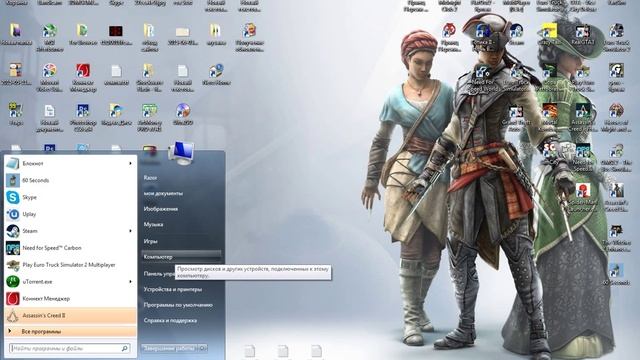The width and height of the screenshot is (640, 360).
Task: Select The Witcher desktop shortcut
Action: click(x=616, y=238)
